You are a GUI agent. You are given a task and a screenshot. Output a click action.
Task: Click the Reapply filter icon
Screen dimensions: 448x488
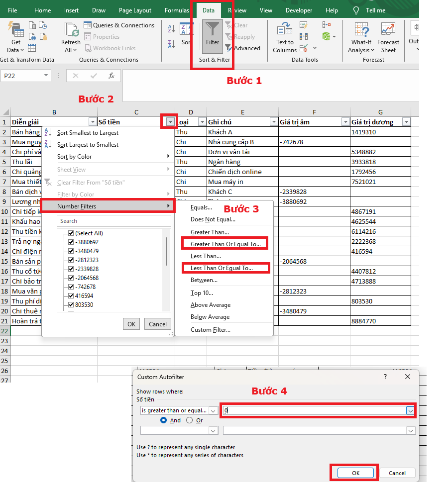pos(228,36)
